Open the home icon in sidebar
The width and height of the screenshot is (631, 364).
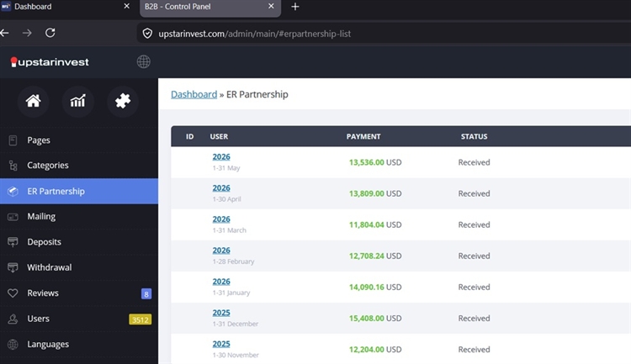pyautogui.click(x=34, y=101)
